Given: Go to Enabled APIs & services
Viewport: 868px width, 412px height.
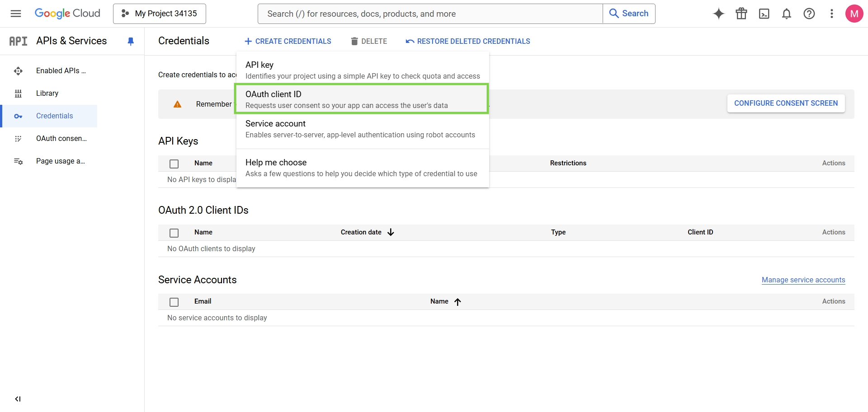Looking at the screenshot, I should (x=49, y=71).
